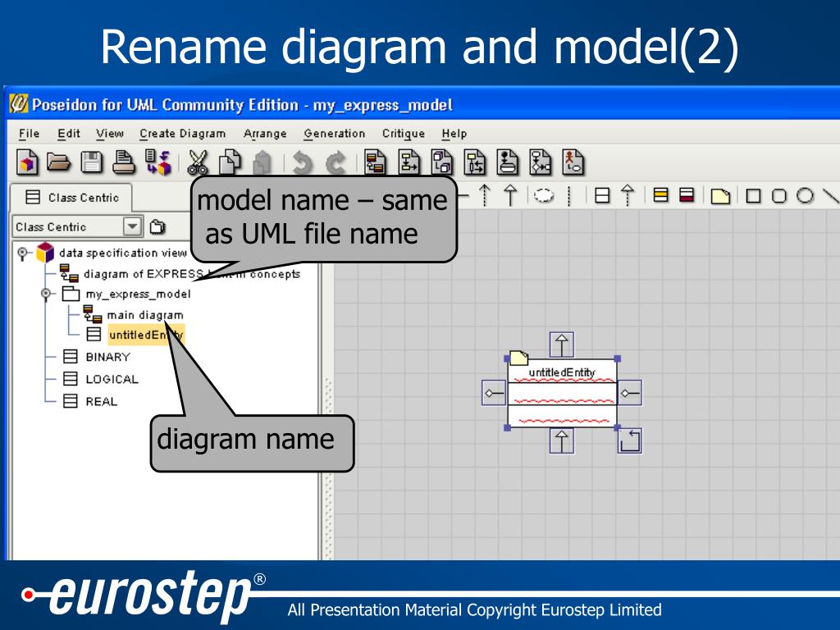The image size is (840, 630).
Task: Select the circle shape tool
Action: 805,195
